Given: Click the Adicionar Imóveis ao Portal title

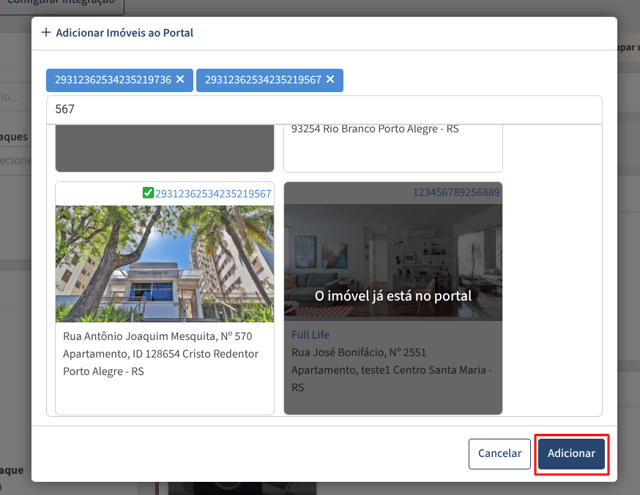Looking at the screenshot, I should tap(124, 33).
